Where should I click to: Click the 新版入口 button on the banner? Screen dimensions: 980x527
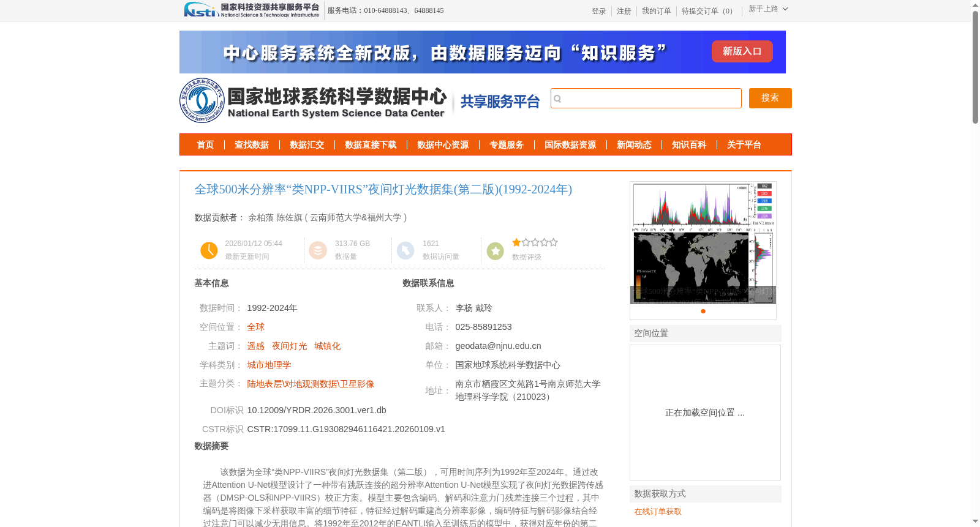[742, 51]
